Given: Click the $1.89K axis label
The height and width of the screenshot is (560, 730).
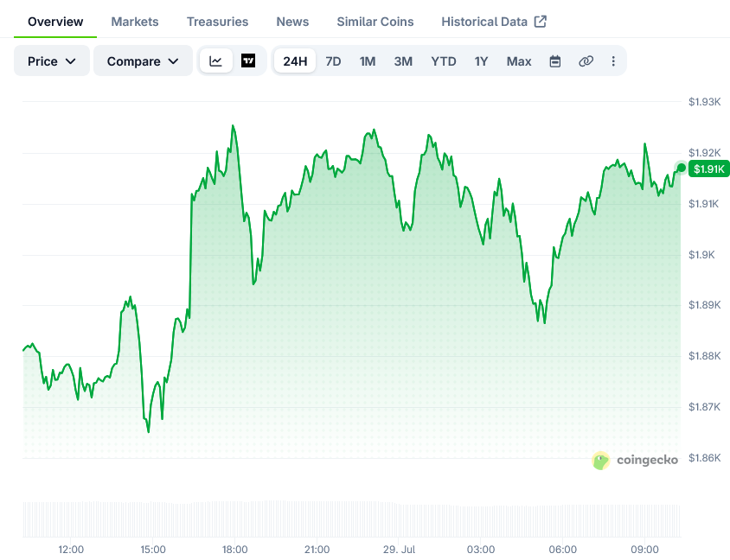Looking at the screenshot, I should (704, 305).
